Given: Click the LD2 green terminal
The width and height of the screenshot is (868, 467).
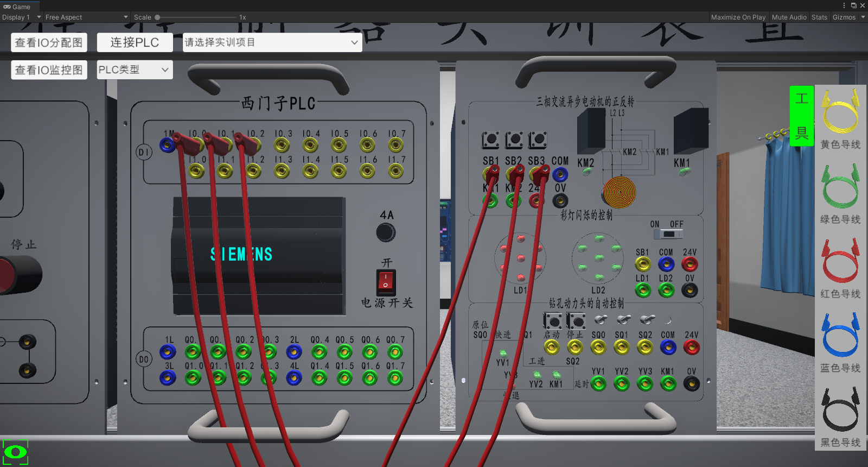Looking at the screenshot, I should [666, 291].
